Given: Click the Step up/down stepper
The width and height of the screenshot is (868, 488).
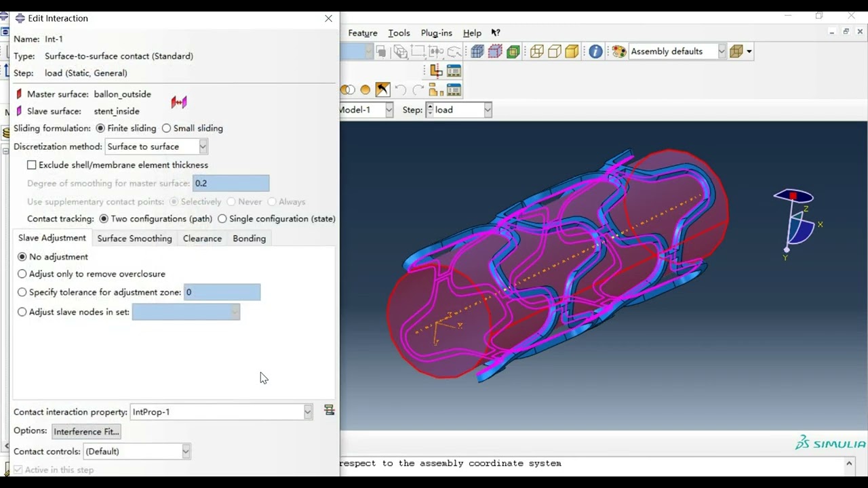Looking at the screenshot, I should 430,110.
